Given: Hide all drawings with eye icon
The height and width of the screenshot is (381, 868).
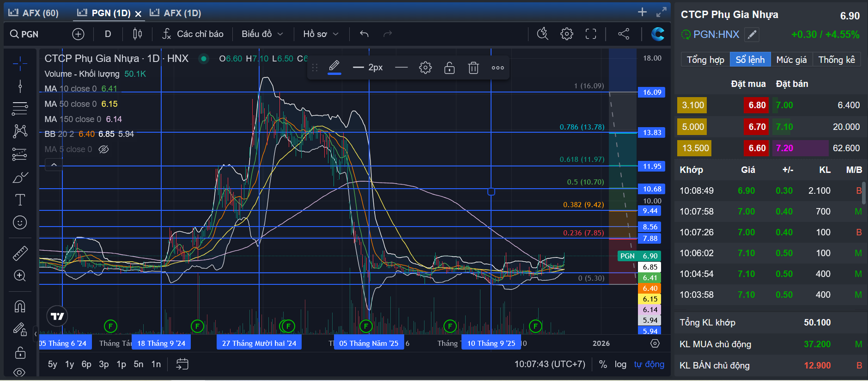Looking at the screenshot, I should [x=19, y=372].
